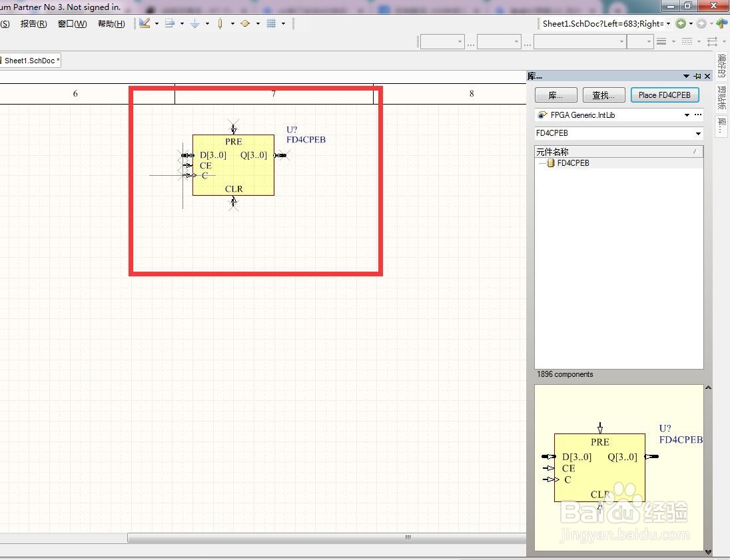Viewport: 730px width, 560px height.
Task: Click the grids icon
Action: (x=271, y=23)
